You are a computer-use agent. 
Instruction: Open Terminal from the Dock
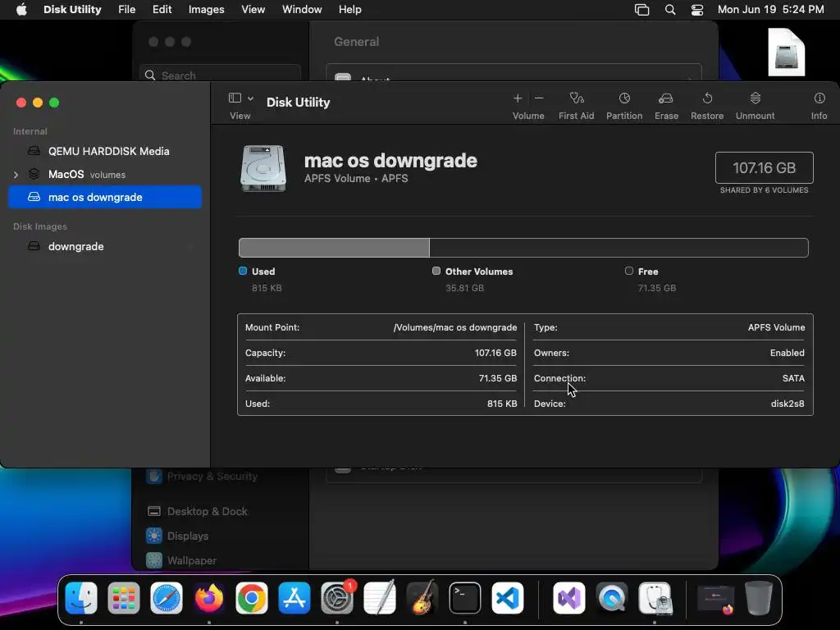pos(465,598)
